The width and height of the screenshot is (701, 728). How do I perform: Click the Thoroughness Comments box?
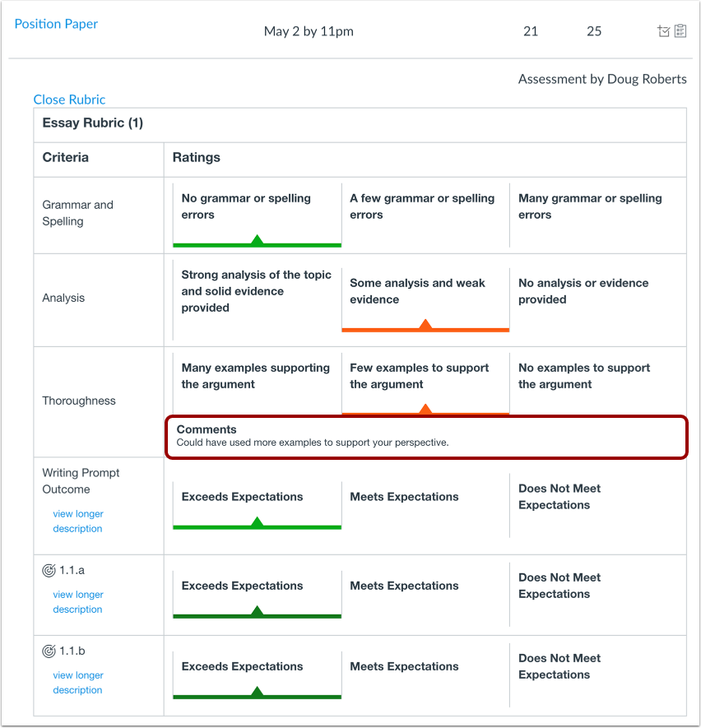coord(426,437)
